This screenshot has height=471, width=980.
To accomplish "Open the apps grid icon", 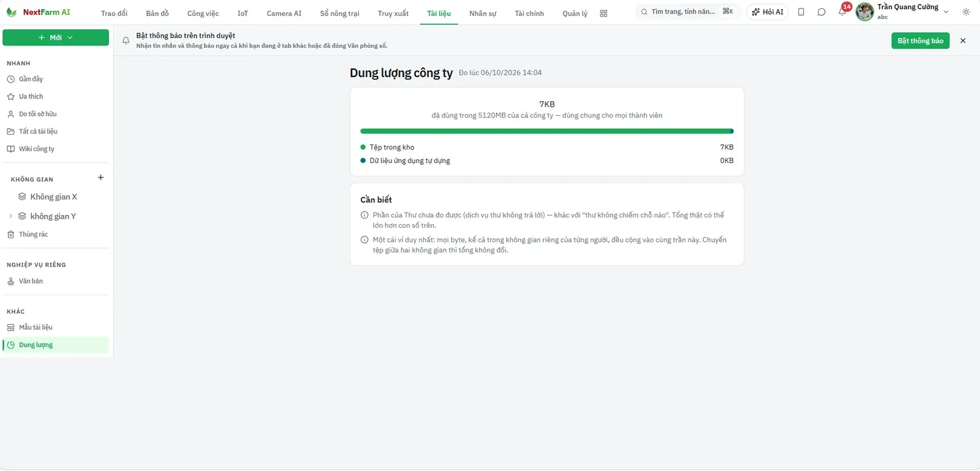I will pyautogui.click(x=603, y=13).
